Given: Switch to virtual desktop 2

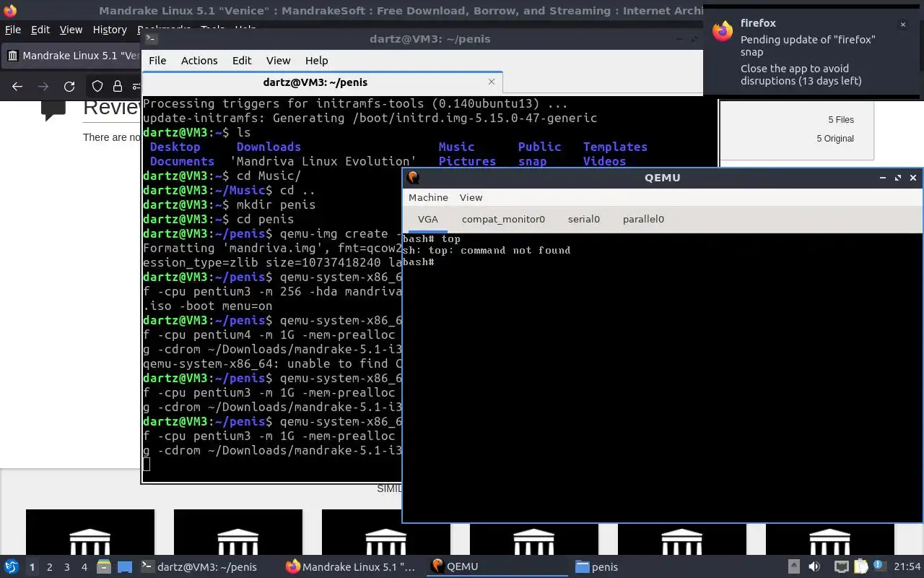Looking at the screenshot, I should (x=49, y=567).
